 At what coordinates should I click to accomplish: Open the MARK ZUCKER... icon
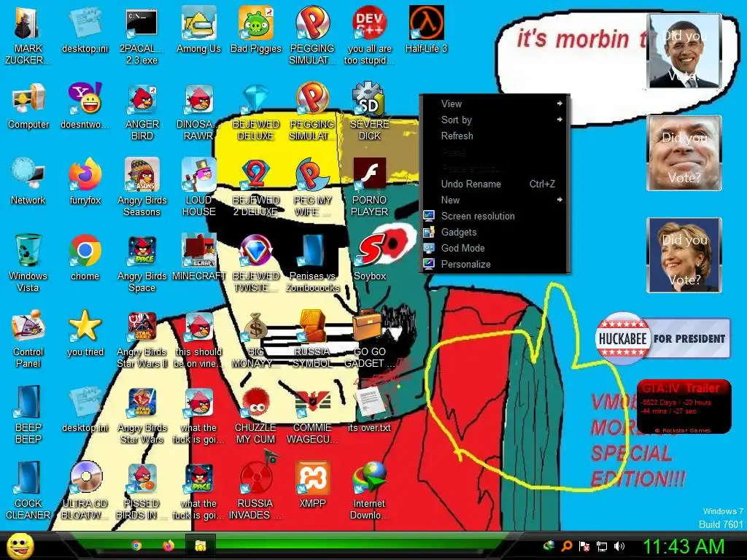pos(28,35)
